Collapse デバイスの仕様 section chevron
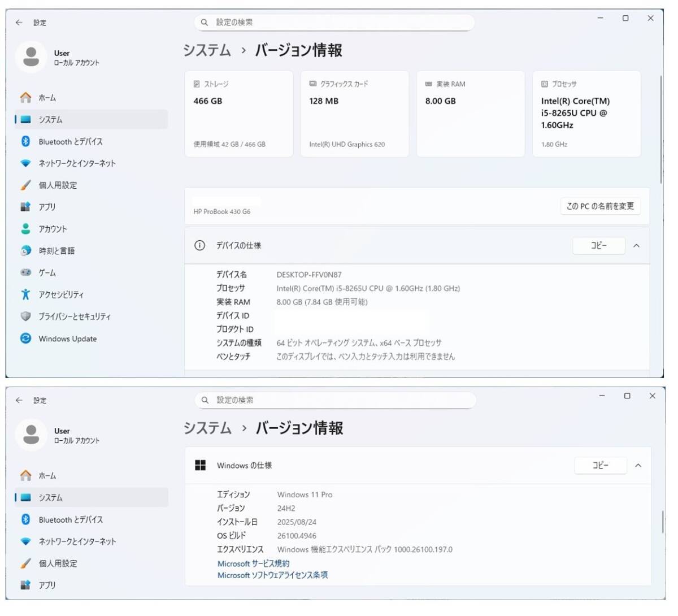 pos(637,246)
